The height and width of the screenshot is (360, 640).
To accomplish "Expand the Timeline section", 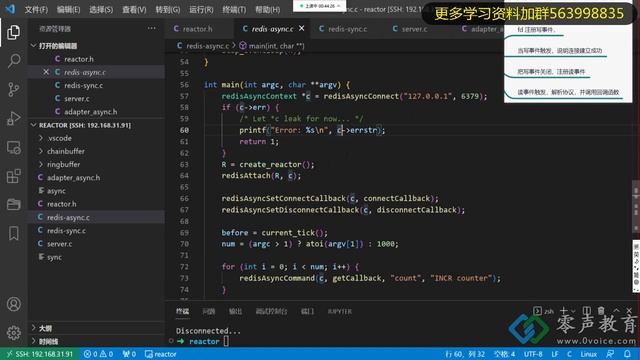I will click(x=96, y=341).
